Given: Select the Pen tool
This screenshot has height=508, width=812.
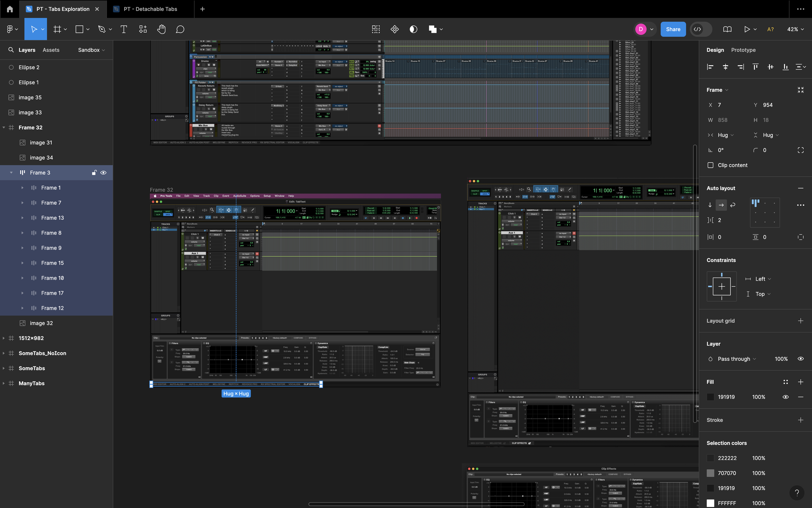Looking at the screenshot, I should click(102, 29).
